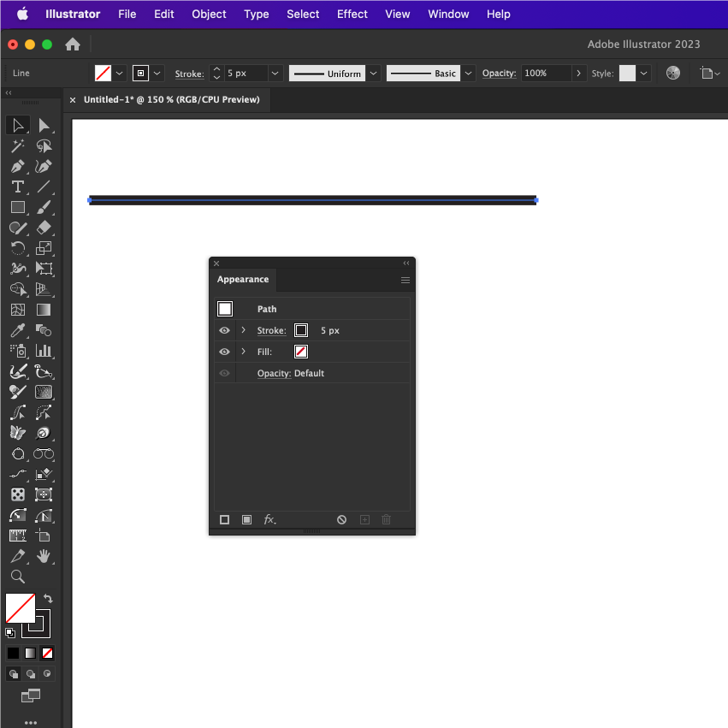Click Clear Appearance icon in panel

pyautogui.click(x=341, y=519)
